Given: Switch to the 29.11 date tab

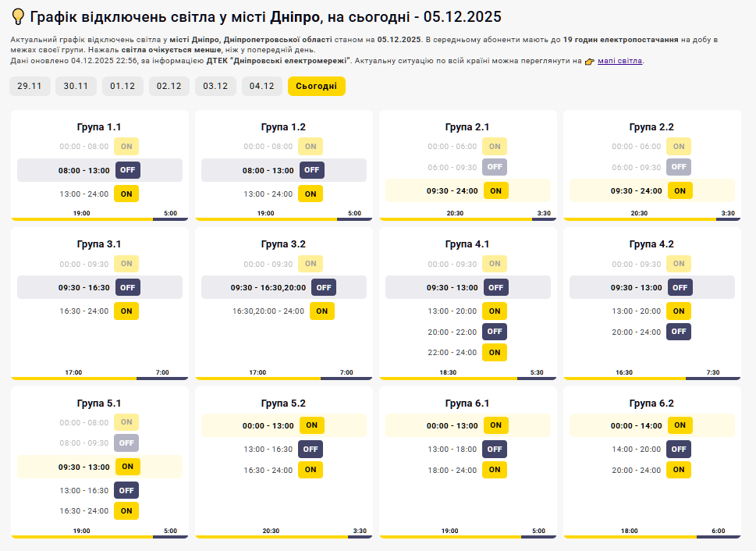Looking at the screenshot, I should (30, 86).
